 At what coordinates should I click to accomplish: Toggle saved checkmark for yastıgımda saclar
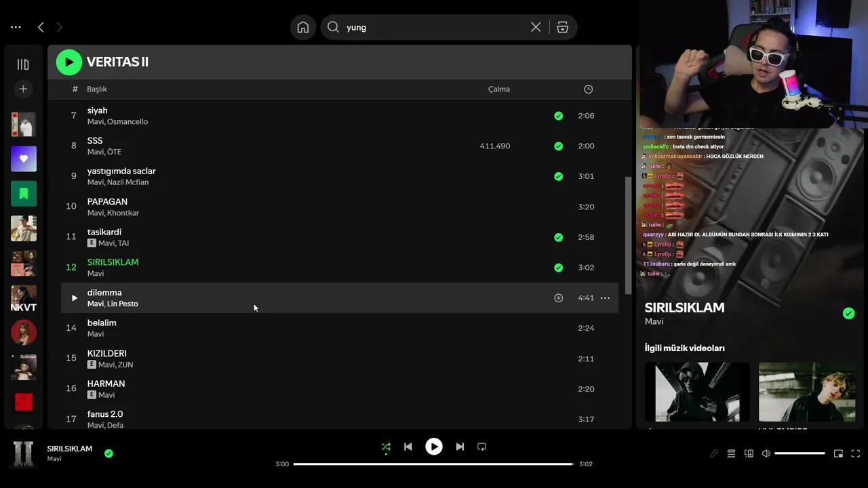coord(558,176)
